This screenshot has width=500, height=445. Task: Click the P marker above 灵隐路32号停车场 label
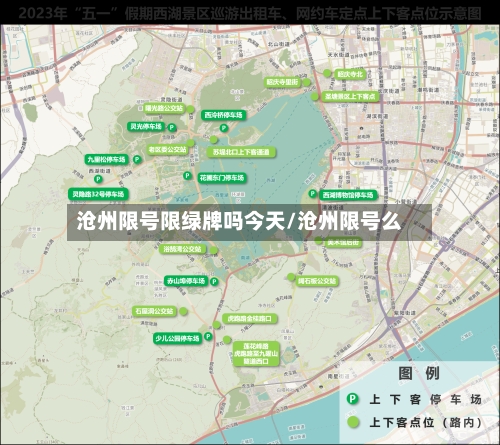click(x=98, y=179)
